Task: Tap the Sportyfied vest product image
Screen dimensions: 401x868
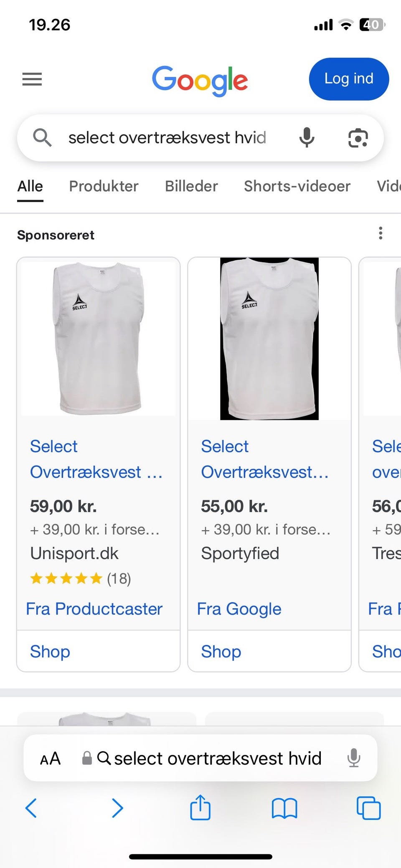Action: click(269, 339)
